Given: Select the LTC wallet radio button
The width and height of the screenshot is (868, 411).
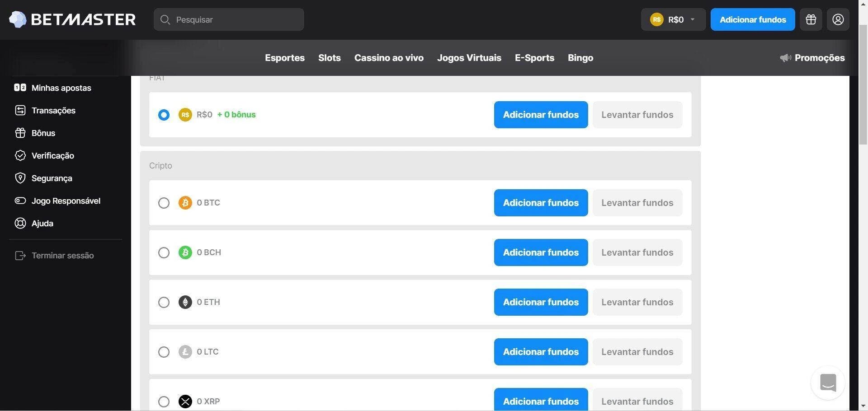Looking at the screenshot, I should [x=164, y=352].
